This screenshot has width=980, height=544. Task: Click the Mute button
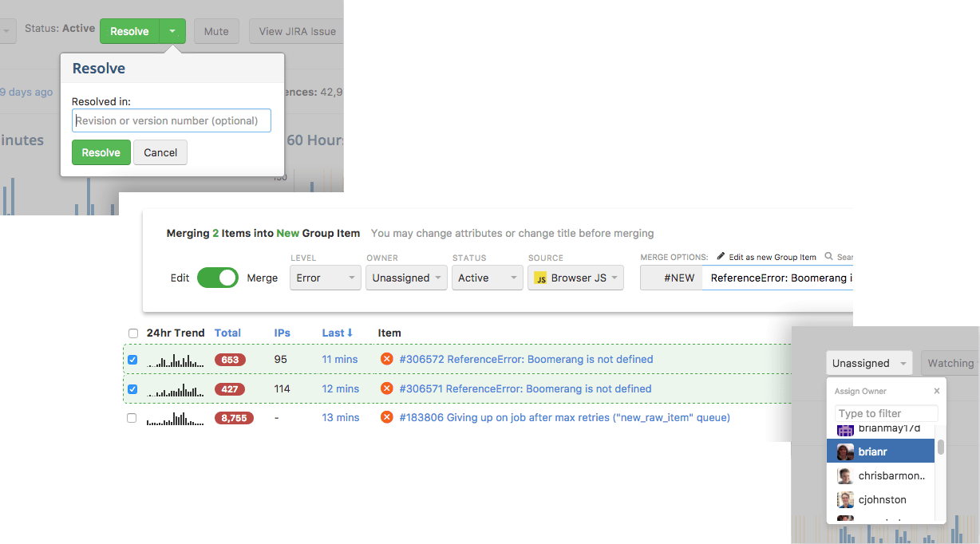[x=216, y=31]
